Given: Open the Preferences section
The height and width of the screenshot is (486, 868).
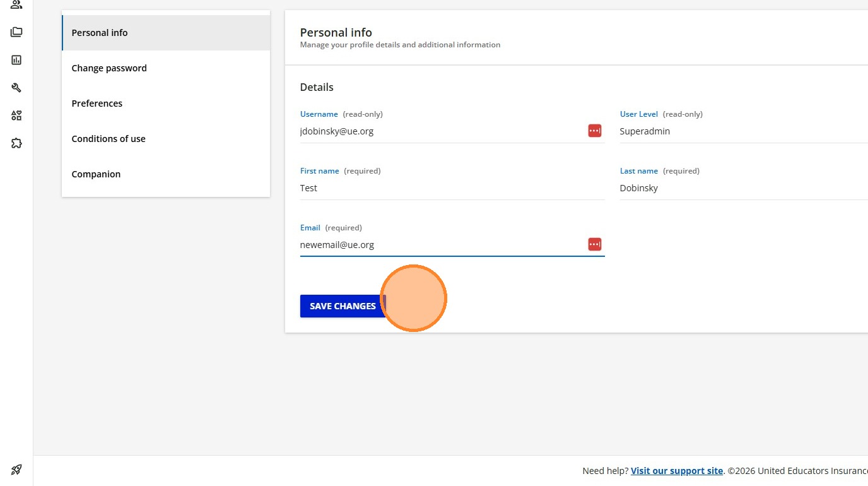Looking at the screenshot, I should pyautogui.click(x=166, y=104).
